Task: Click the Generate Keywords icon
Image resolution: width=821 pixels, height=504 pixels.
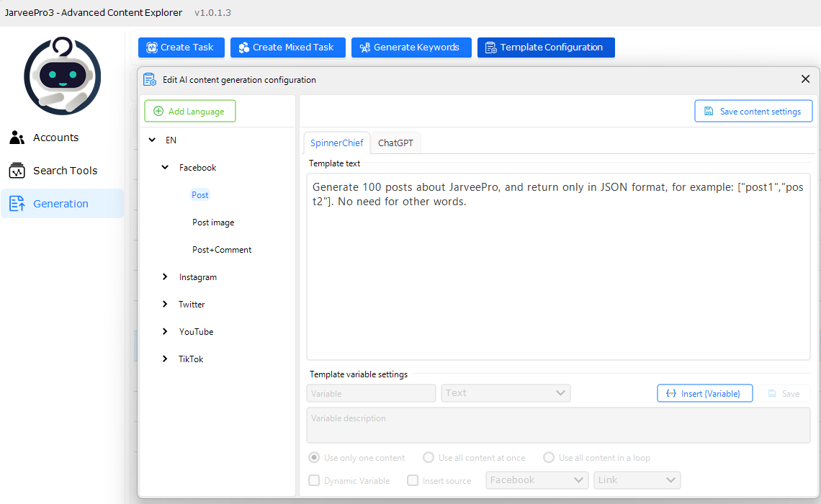Action: click(365, 48)
